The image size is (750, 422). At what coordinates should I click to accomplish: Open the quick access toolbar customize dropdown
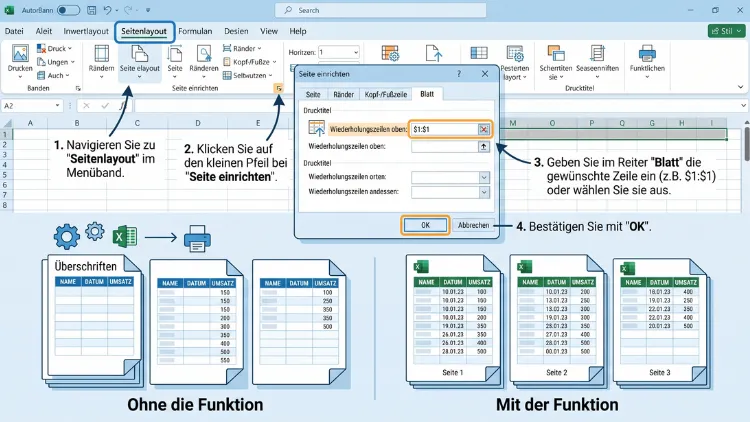tap(148, 10)
